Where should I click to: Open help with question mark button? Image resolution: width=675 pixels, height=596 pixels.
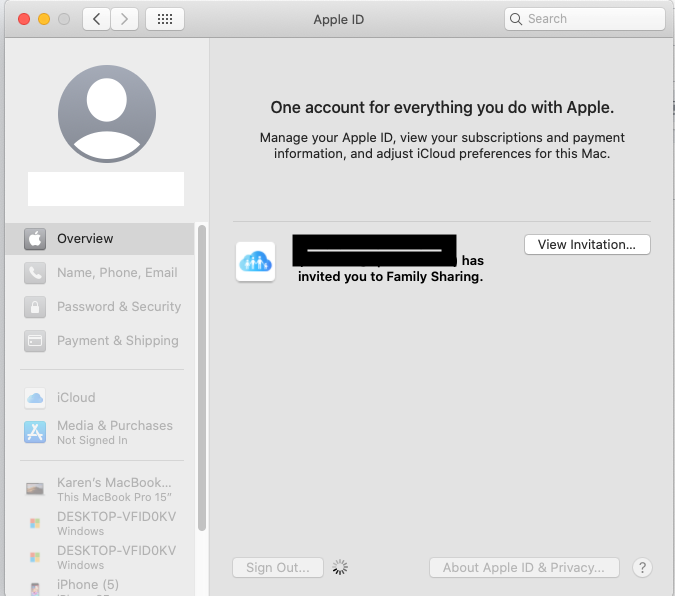(642, 568)
